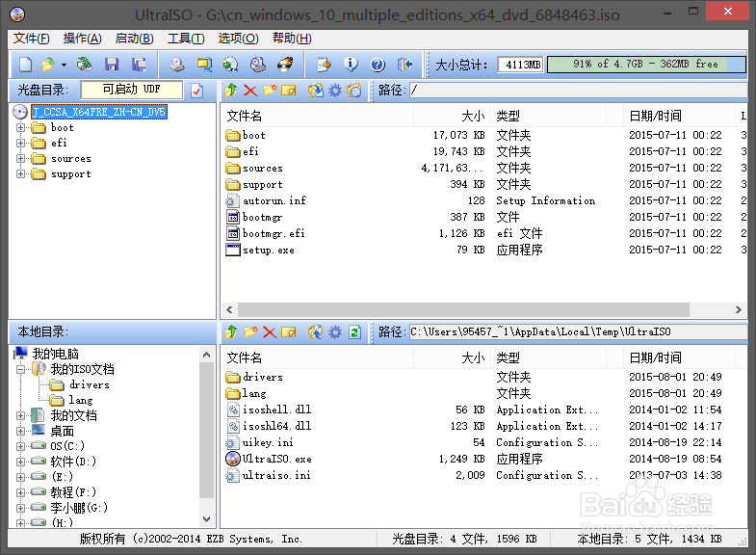Go up a level in the local pane
This screenshot has width=756, height=555.
coord(231,332)
